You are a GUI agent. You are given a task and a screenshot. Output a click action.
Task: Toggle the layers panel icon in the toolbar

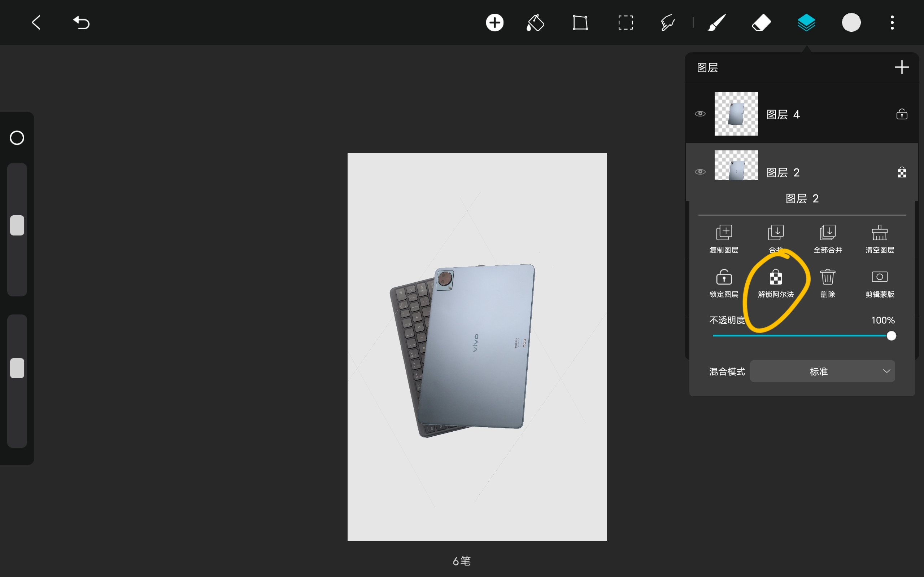806,23
